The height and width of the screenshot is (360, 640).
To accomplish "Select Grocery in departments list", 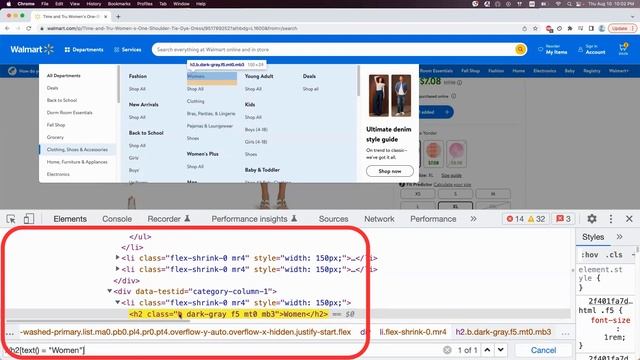I will 55,138.
